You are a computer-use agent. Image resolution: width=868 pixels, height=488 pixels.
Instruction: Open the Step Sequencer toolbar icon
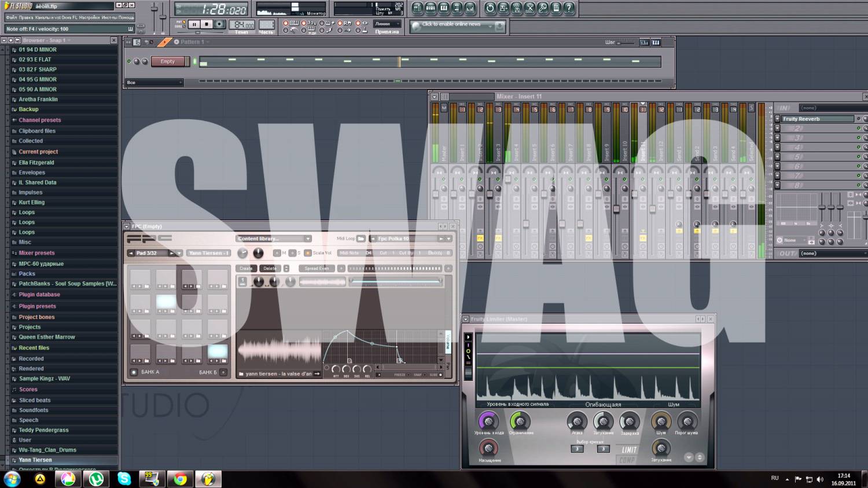click(x=431, y=8)
